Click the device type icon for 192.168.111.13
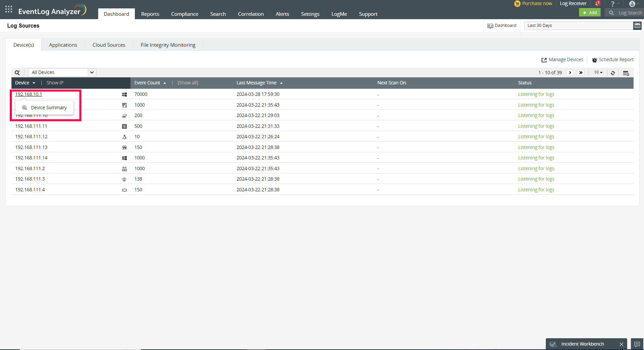The width and height of the screenshot is (644, 350). (124, 148)
